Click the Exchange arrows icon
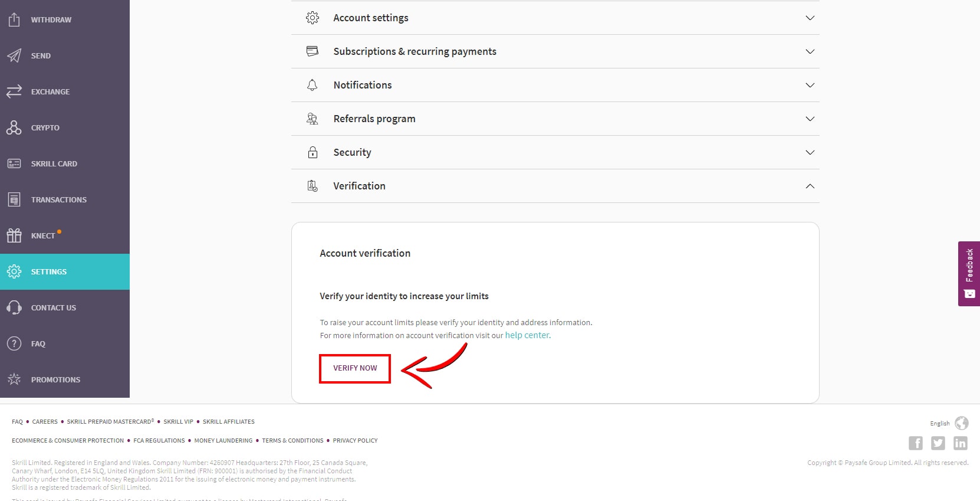Viewport: 980px width, 501px height. pyautogui.click(x=14, y=91)
